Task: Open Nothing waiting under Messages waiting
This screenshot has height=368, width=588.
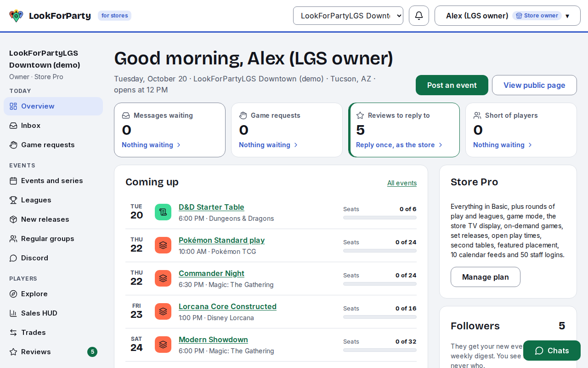Action: point(152,145)
